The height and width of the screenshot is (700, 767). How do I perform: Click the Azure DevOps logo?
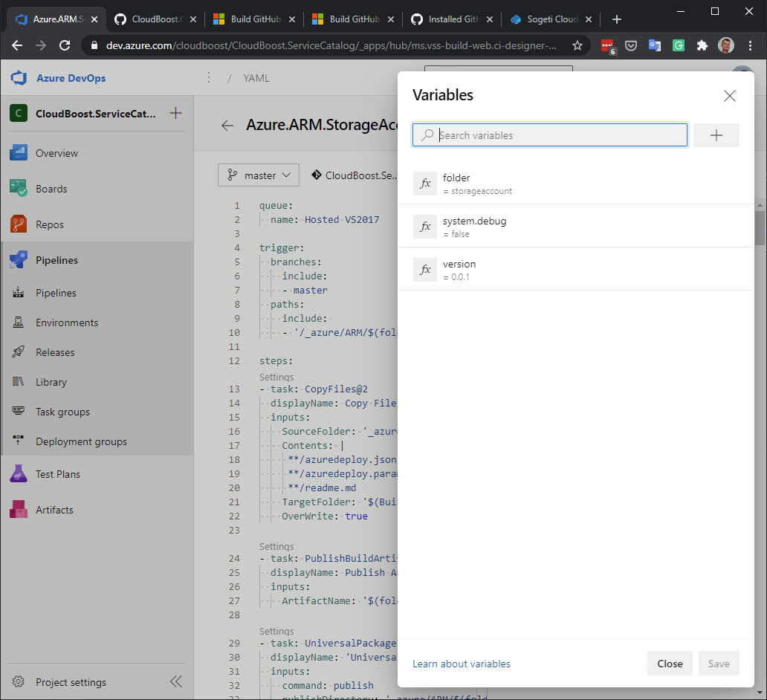click(x=19, y=78)
